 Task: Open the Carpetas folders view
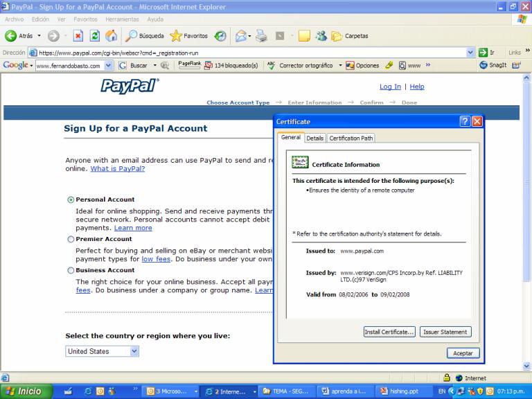[x=349, y=35]
